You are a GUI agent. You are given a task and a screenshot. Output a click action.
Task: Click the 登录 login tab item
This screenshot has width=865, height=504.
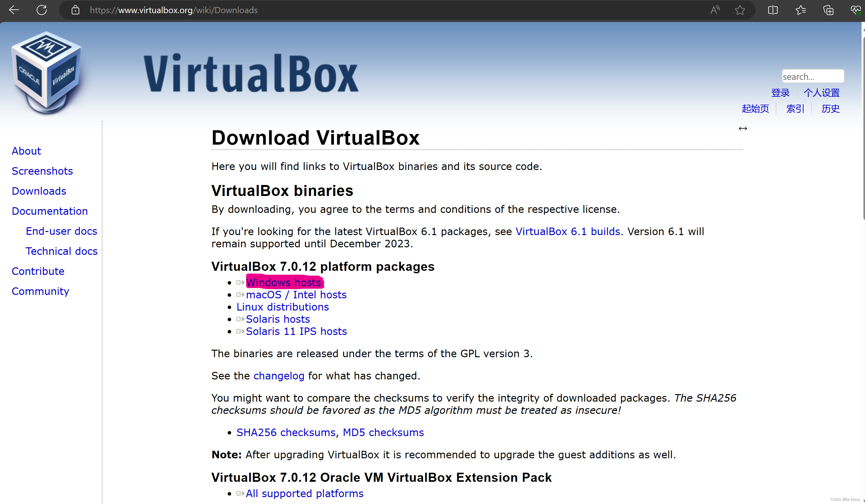782,92
